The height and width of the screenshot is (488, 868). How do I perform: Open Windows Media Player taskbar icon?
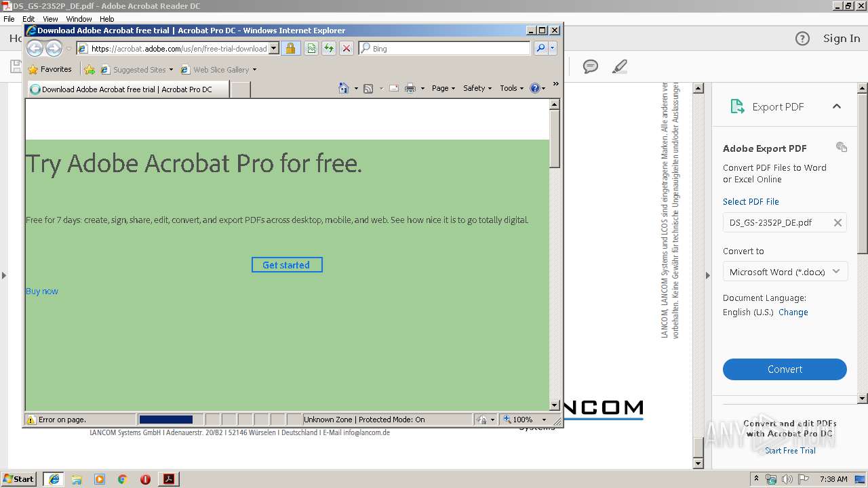point(100,479)
